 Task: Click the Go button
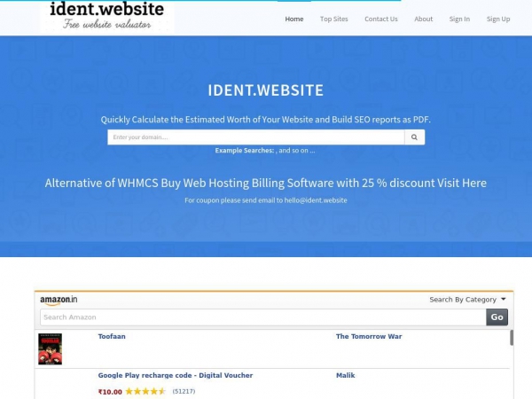[x=497, y=317]
